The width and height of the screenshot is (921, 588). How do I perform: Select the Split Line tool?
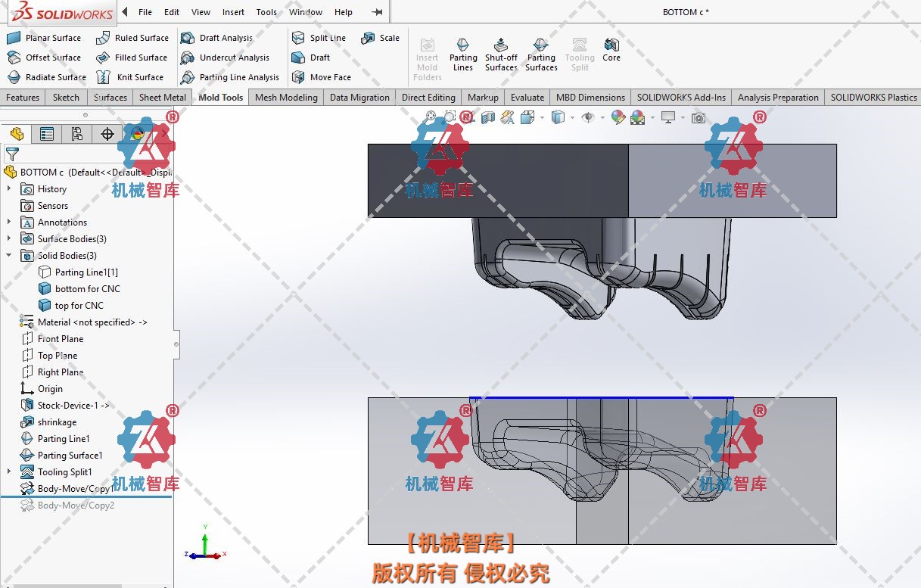tap(319, 38)
